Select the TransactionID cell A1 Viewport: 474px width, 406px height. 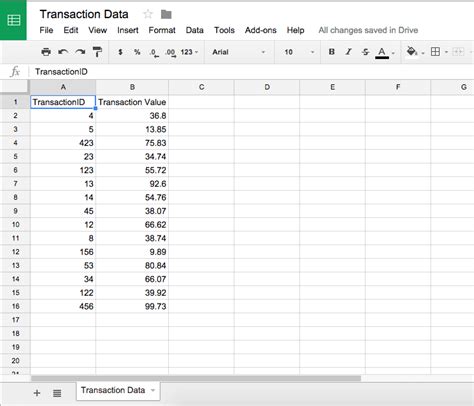click(x=63, y=102)
